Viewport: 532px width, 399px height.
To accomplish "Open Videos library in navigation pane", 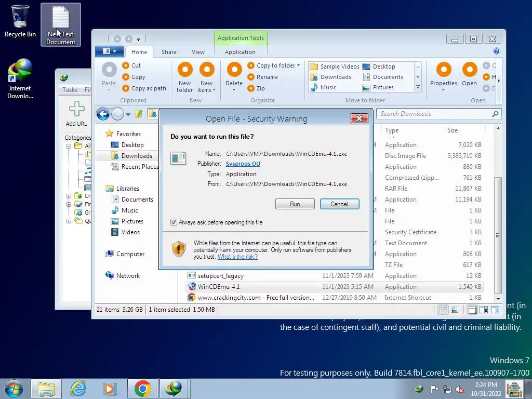I will (126, 232).
